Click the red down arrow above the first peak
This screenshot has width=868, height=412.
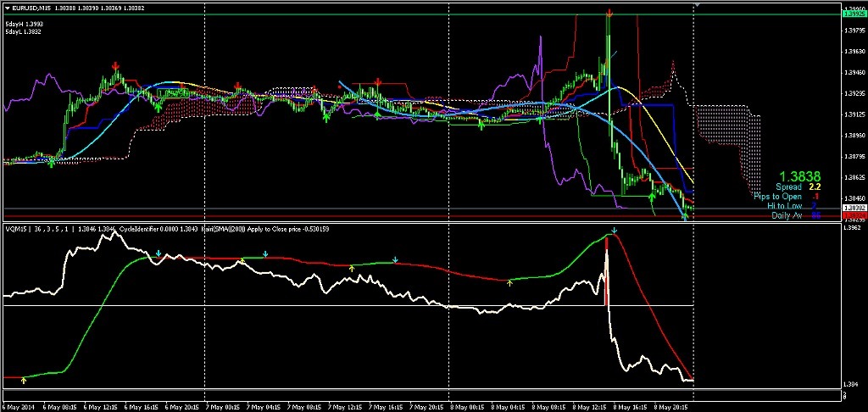(116, 66)
